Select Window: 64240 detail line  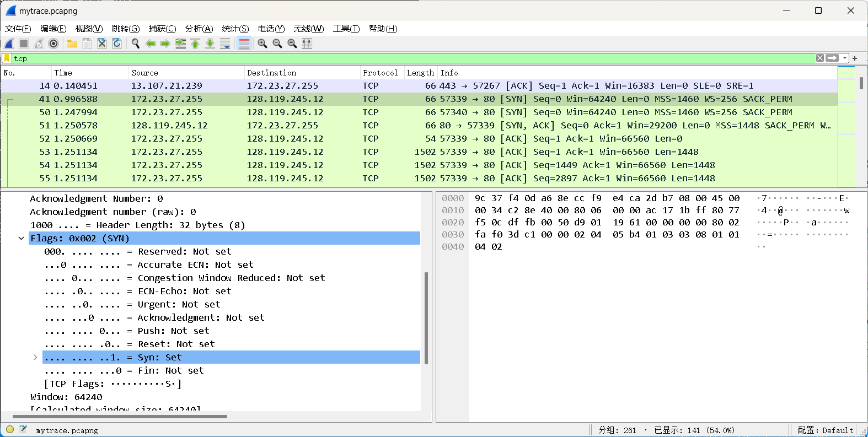[67, 397]
